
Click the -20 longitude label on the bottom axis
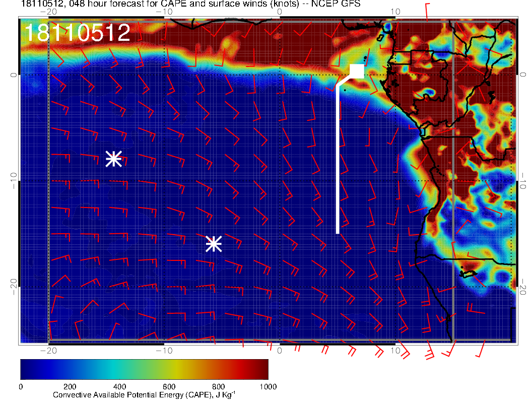(x=48, y=350)
